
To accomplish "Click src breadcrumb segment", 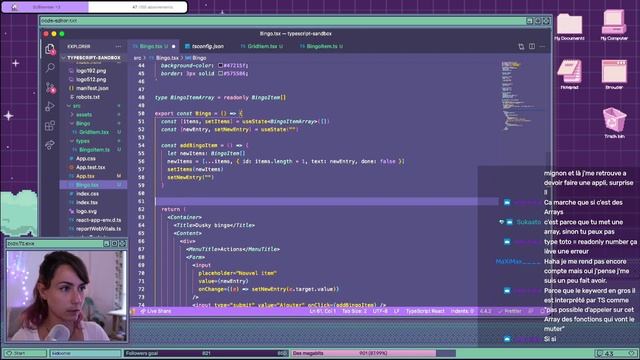I will (137, 58).
